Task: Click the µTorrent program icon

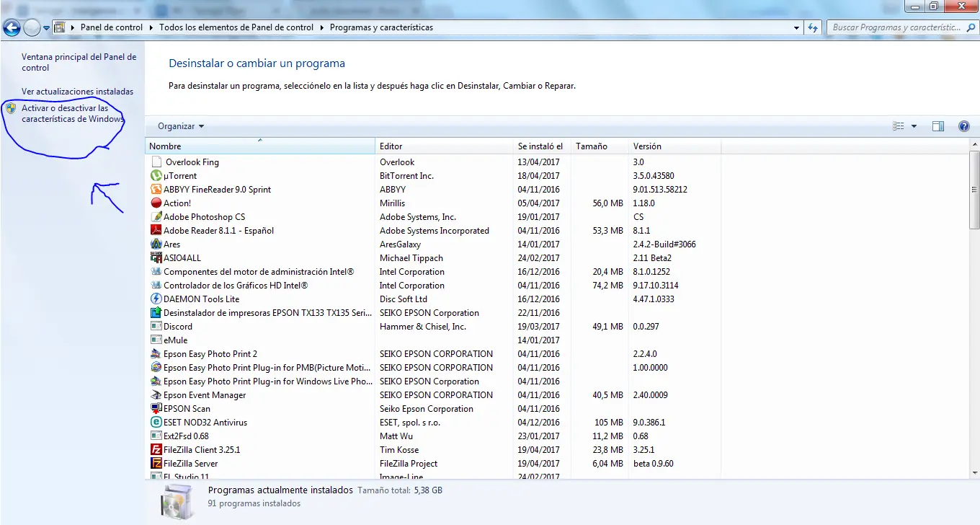Action: pos(156,176)
